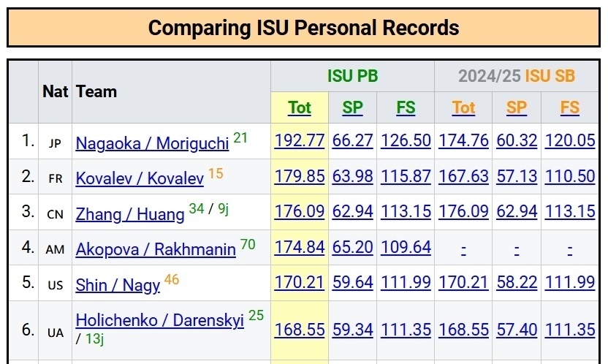Click Akopova's personal best total 174.84
Image resolution: width=608 pixels, height=364 pixels.
point(300,246)
